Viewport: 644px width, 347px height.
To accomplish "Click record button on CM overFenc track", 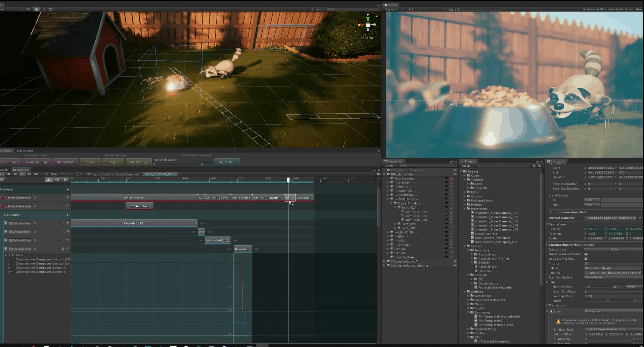I will (x=59, y=223).
